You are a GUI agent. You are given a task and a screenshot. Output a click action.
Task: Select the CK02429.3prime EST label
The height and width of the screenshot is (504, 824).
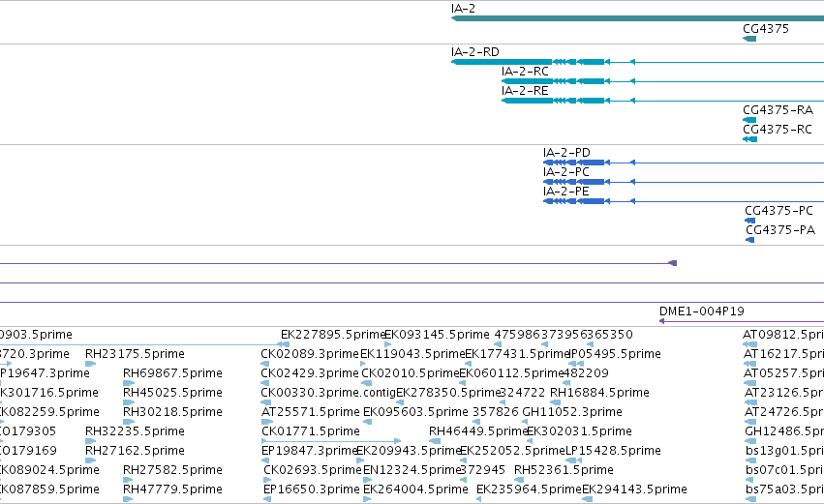click(310, 373)
